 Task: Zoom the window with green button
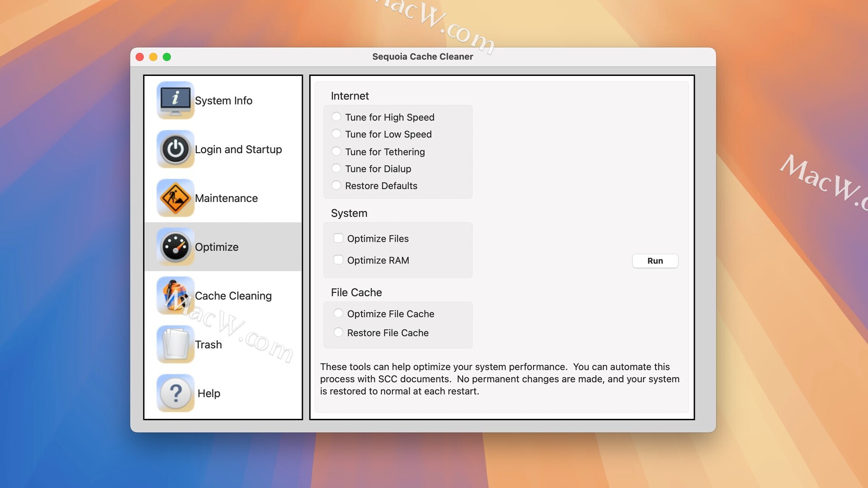[167, 57]
